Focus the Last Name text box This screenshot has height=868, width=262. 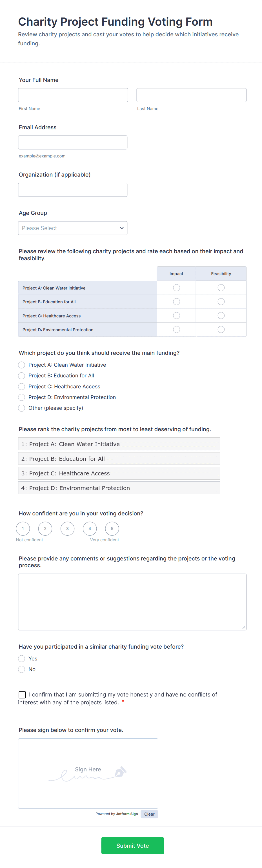point(191,95)
